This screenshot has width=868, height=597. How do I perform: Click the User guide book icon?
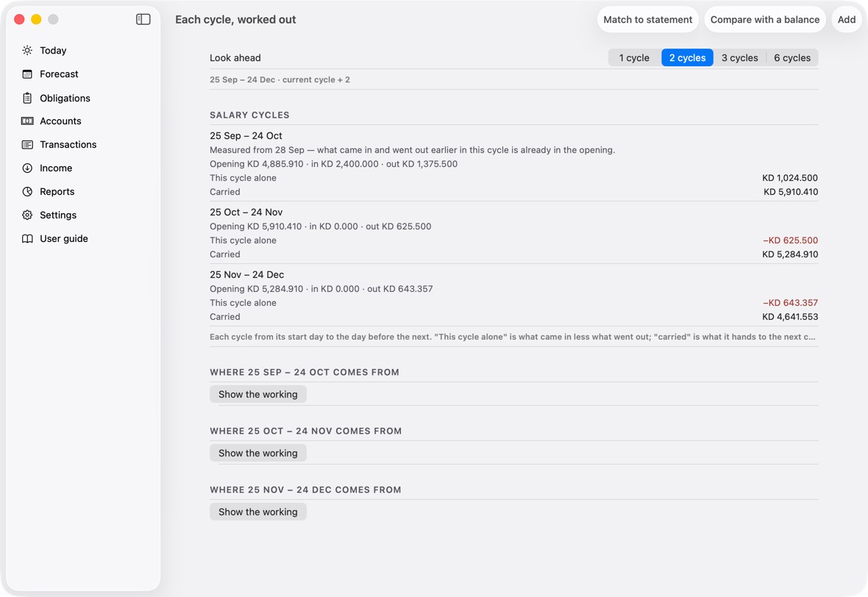click(27, 238)
